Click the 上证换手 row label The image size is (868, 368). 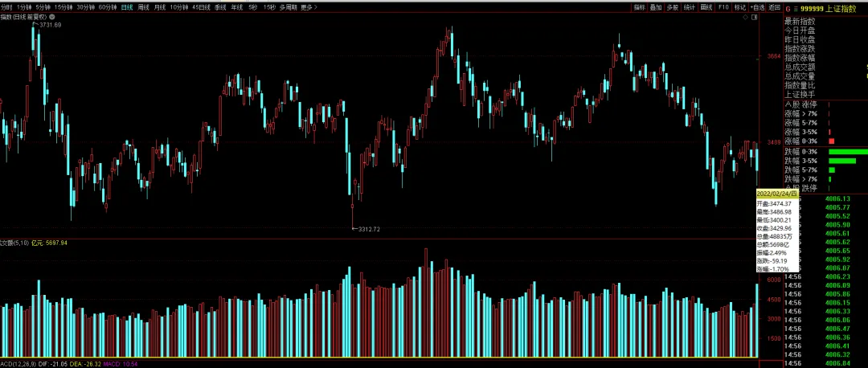pyautogui.click(x=800, y=95)
